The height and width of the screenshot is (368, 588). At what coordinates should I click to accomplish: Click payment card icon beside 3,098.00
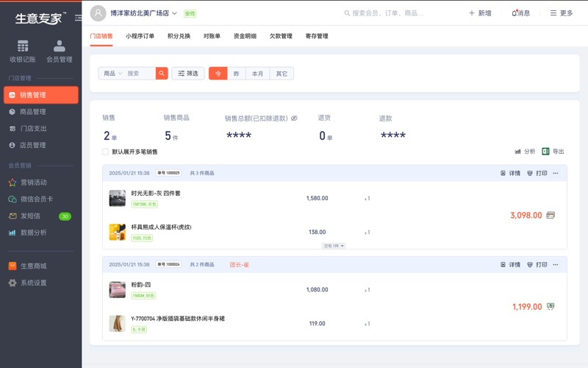pyautogui.click(x=551, y=215)
